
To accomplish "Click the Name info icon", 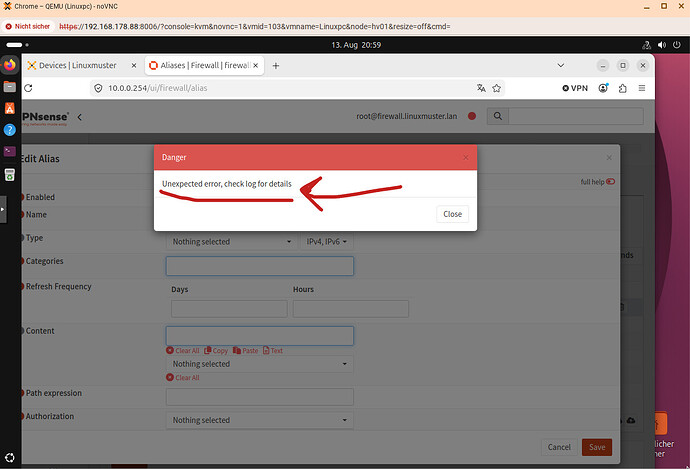I will click(22, 215).
